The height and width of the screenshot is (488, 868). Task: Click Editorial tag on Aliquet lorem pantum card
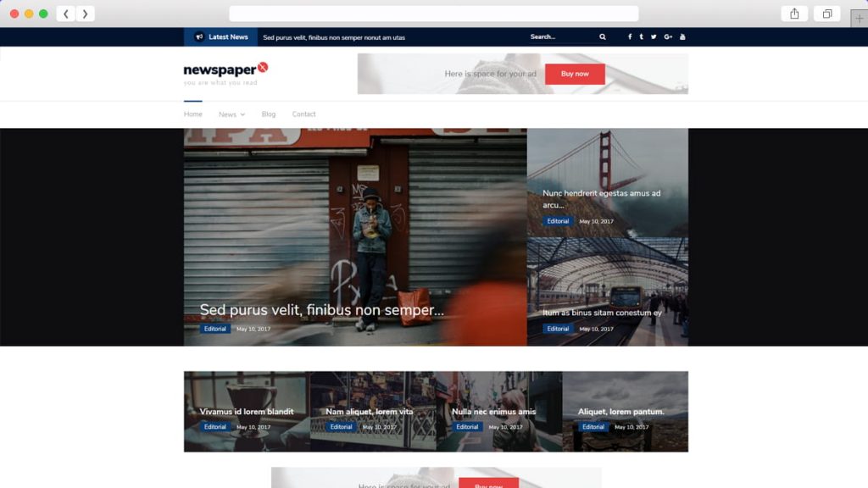click(x=593, y=427)
